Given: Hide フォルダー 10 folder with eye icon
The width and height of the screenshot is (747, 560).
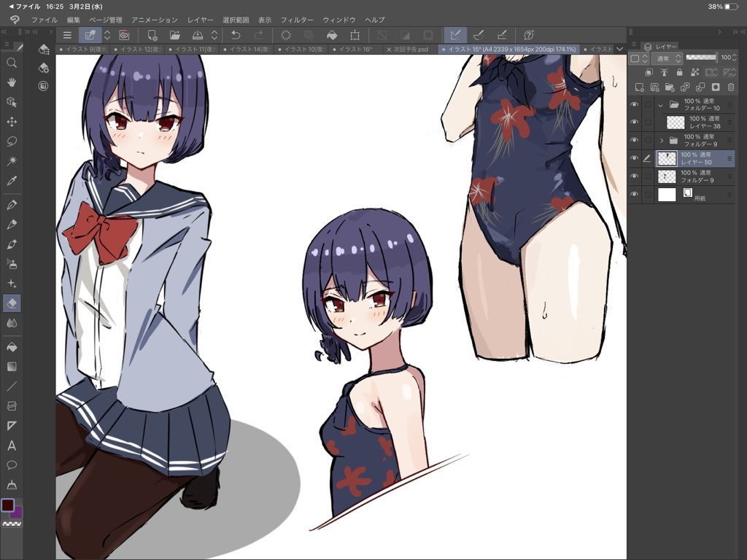Looking at the screenshot, I should (634, 104).
